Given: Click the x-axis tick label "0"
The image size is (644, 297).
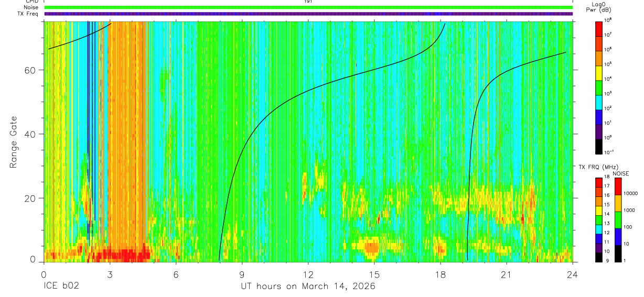Looking at the screenshot, I should click(x=44, y=274).
